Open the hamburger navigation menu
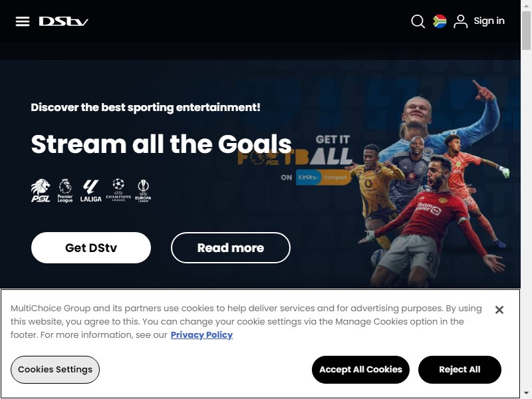This screenshot has width=532, height=399. point(23,21)
